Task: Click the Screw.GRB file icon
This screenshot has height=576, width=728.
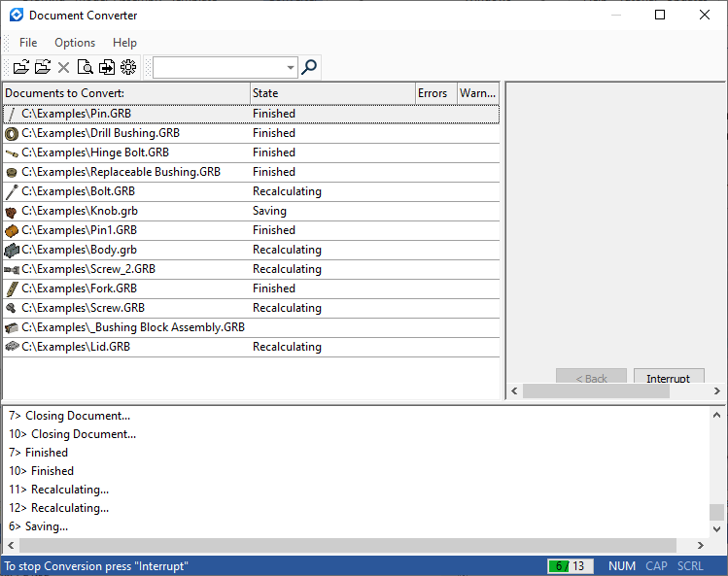Action: coord(12,308)
